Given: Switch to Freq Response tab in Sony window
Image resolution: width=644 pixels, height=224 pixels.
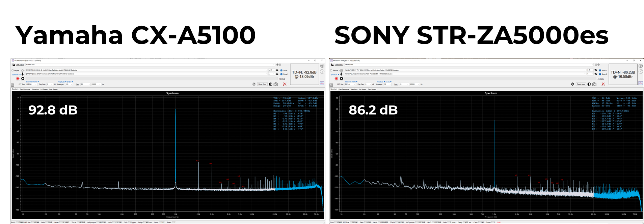Looking at the screenshot, I should 343,89.
